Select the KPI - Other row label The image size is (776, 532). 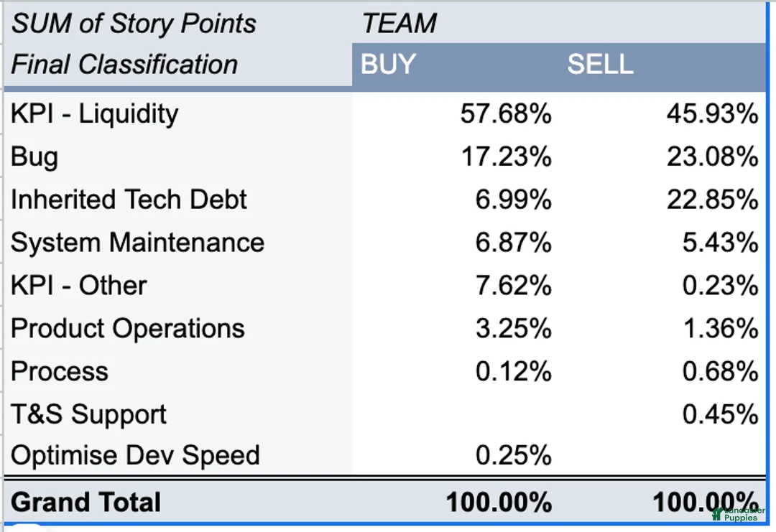click(x=79, y=286)
